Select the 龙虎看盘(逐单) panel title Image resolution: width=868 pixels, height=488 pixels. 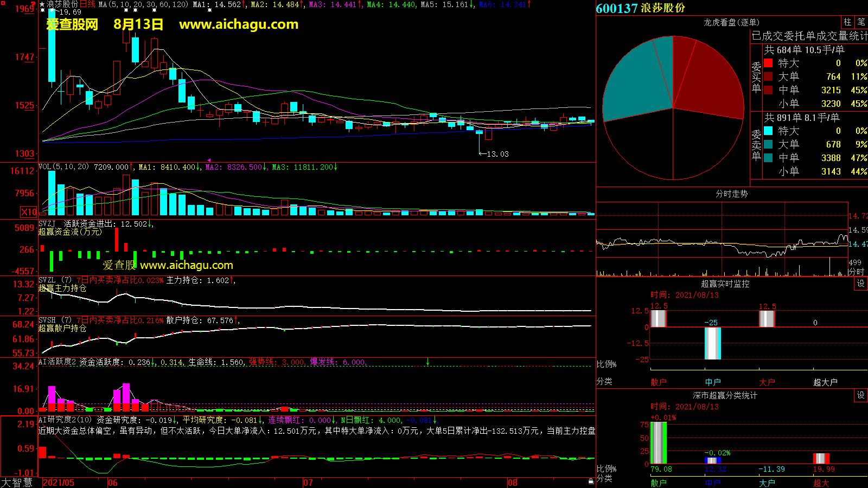coord(731,22)
